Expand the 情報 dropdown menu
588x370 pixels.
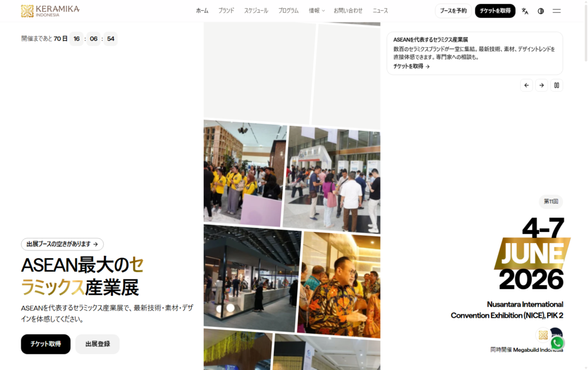(x=316, y=11)
